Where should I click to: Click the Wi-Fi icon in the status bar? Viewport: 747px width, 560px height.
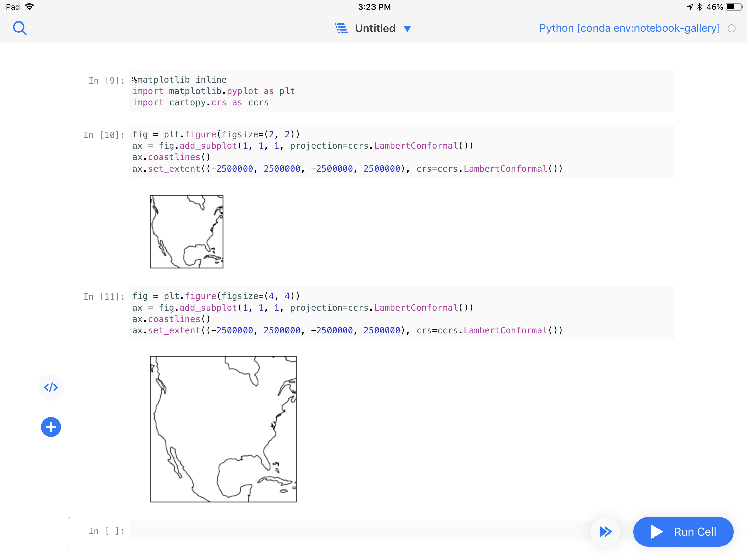tap(30, 6)
